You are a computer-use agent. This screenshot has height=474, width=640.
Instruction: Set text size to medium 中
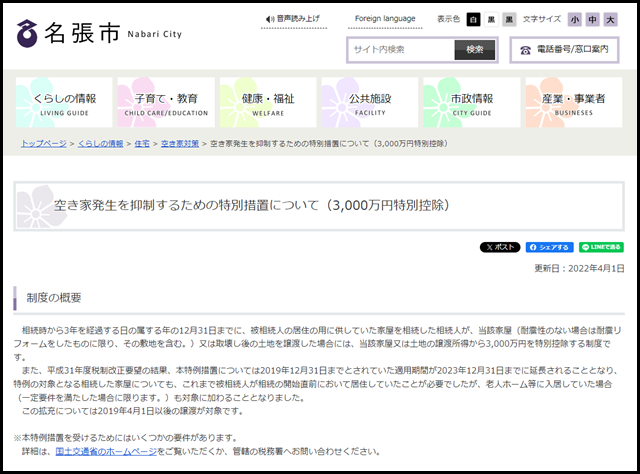click(593, 19)
